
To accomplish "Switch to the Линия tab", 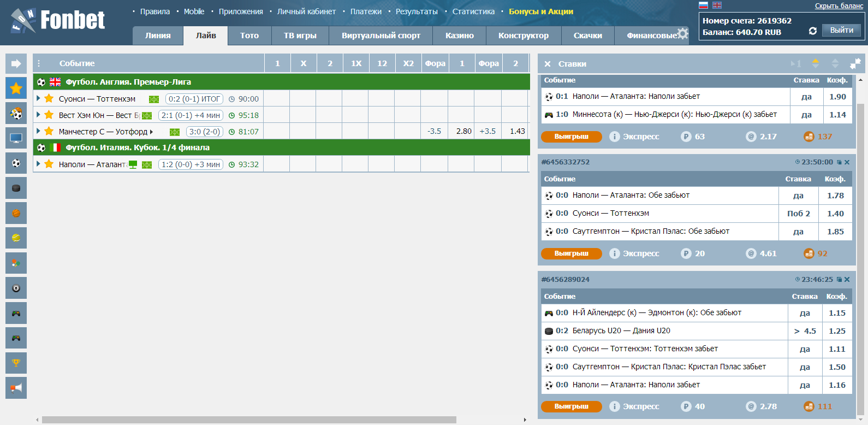I will tap(158, 36).
